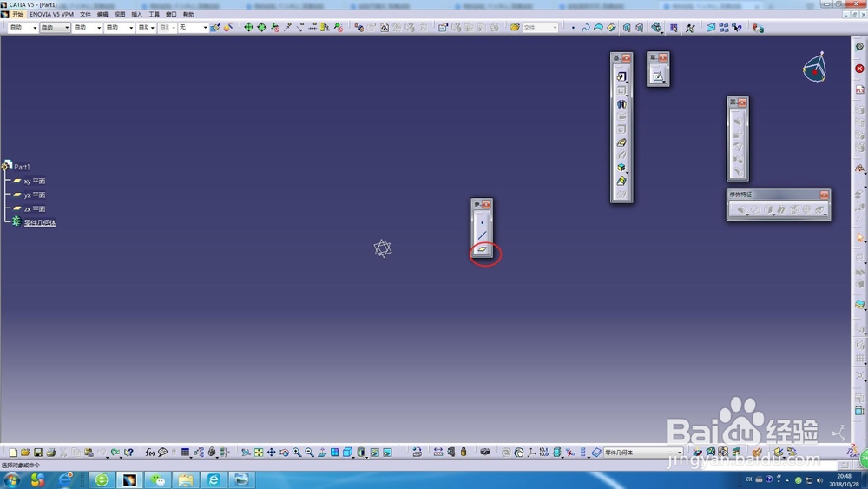Click the measure between icon in bottom toolbar
868x489 pixels.
pyautogui.click(x=437, y=453)
